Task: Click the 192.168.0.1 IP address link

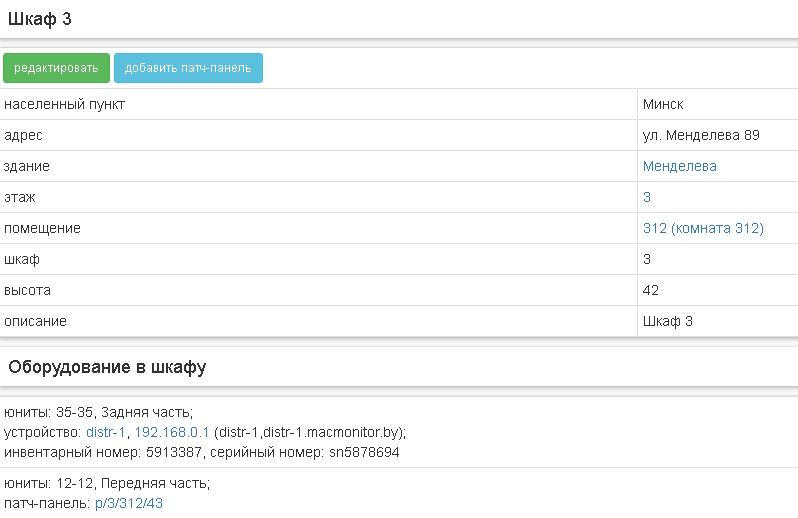Action: click(171, 432)
